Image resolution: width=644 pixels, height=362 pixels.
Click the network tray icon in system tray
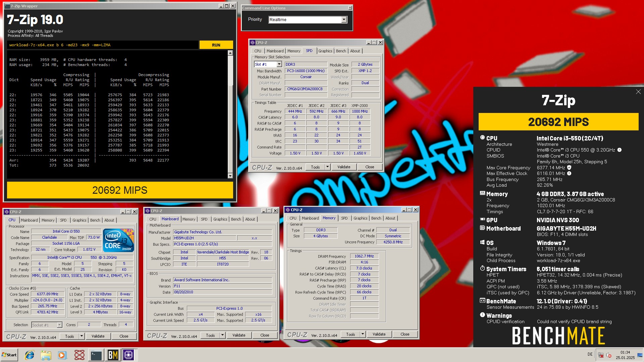(x=601, y=355)
